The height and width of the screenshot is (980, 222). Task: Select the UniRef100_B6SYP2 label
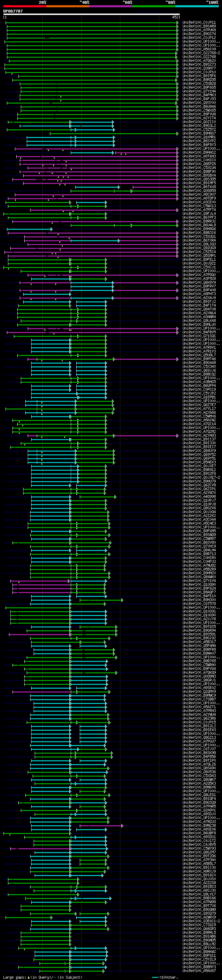199,141
